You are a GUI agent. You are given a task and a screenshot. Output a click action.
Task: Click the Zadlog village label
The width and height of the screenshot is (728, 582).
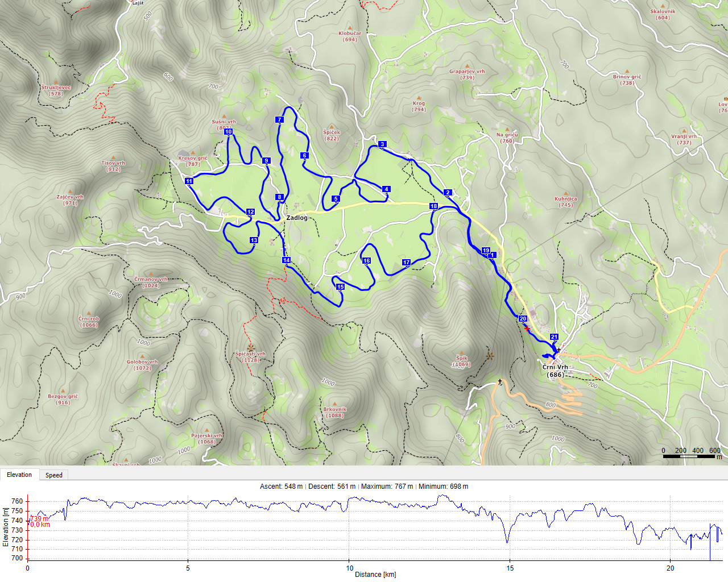[297, 218]
